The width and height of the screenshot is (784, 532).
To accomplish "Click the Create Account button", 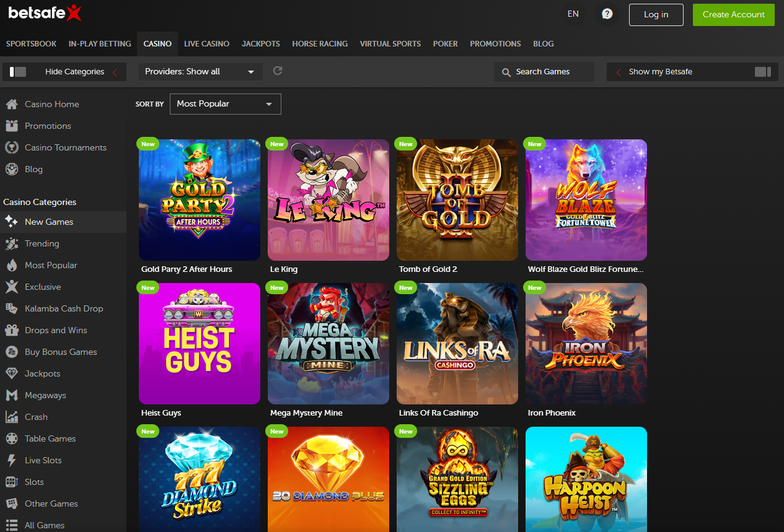I will click(734, 14).
